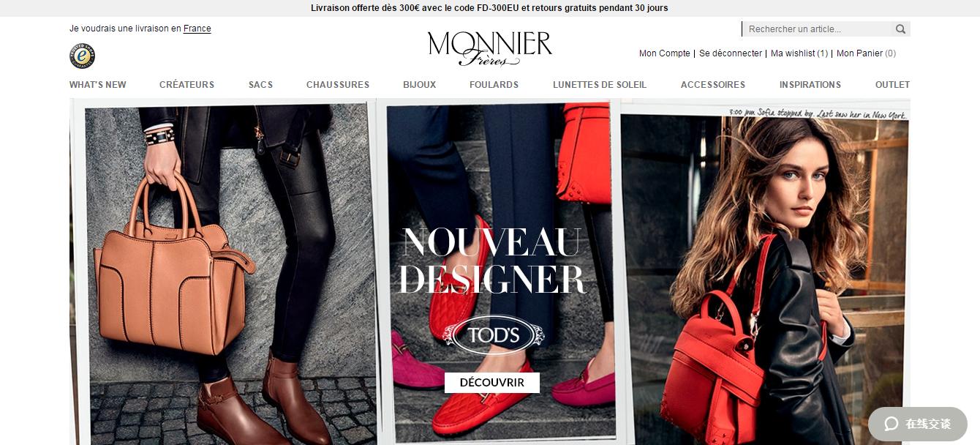Go to the Chaussures category

click(x=338, y=85)
